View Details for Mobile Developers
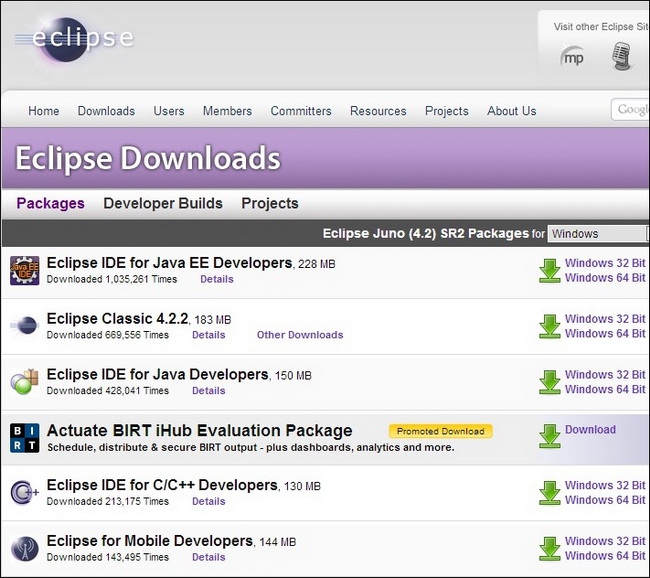The height and width of the screenshot is (578, 650). pos(209,557)
